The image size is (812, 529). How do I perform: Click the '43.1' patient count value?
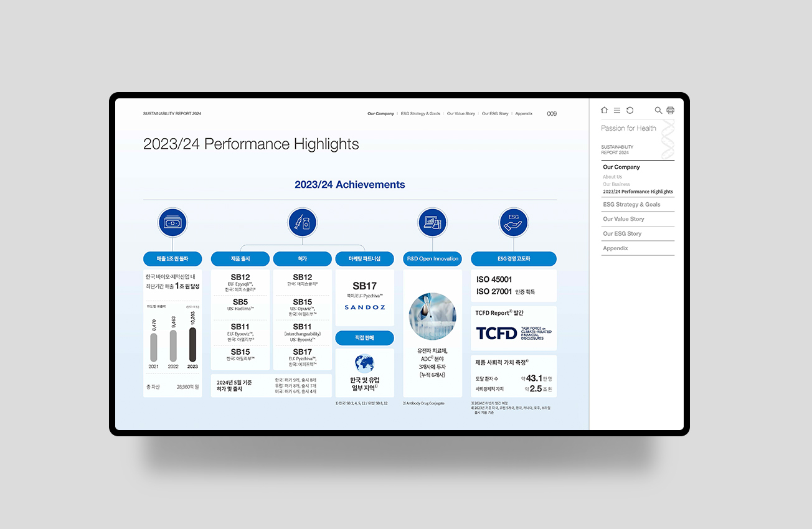click(x=534, y=378)
